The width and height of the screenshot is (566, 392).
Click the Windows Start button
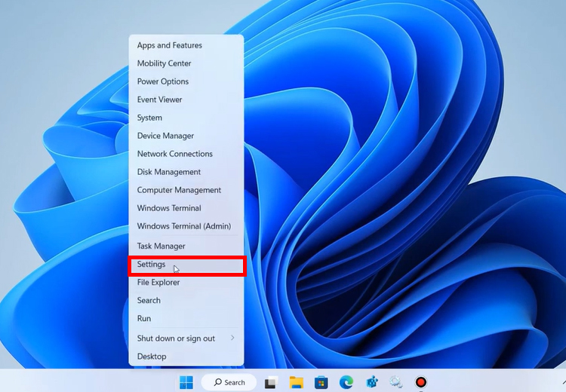pos(186,382)
